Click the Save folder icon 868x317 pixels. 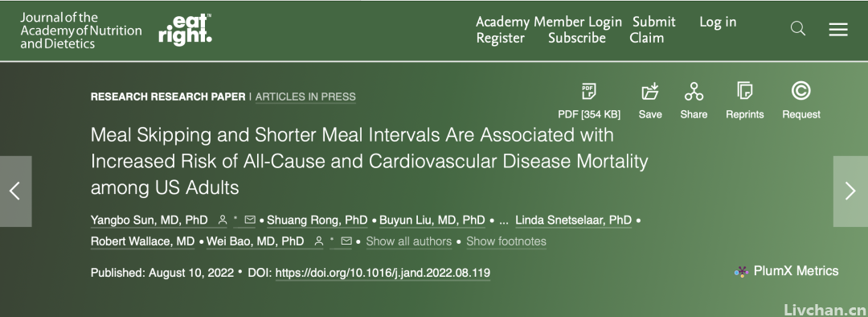(650, 91)
